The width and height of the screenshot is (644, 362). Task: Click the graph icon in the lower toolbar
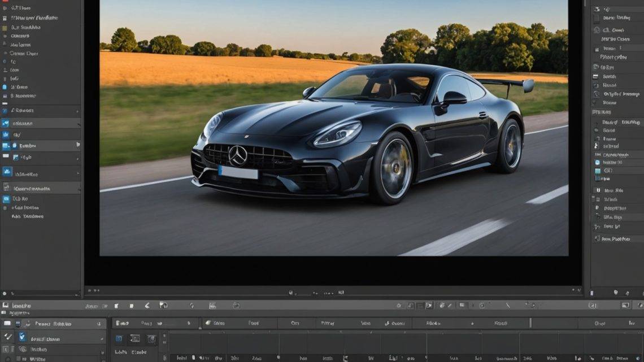[x=212, y=306]
